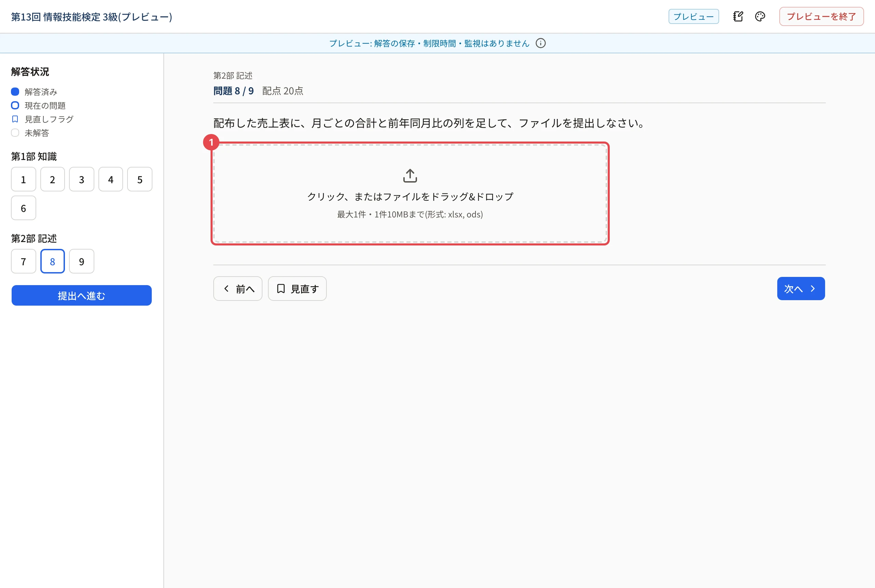Screen dimensions: 875x588
Task: Flag question with 見直す button
Action: [x=297, y=289]
